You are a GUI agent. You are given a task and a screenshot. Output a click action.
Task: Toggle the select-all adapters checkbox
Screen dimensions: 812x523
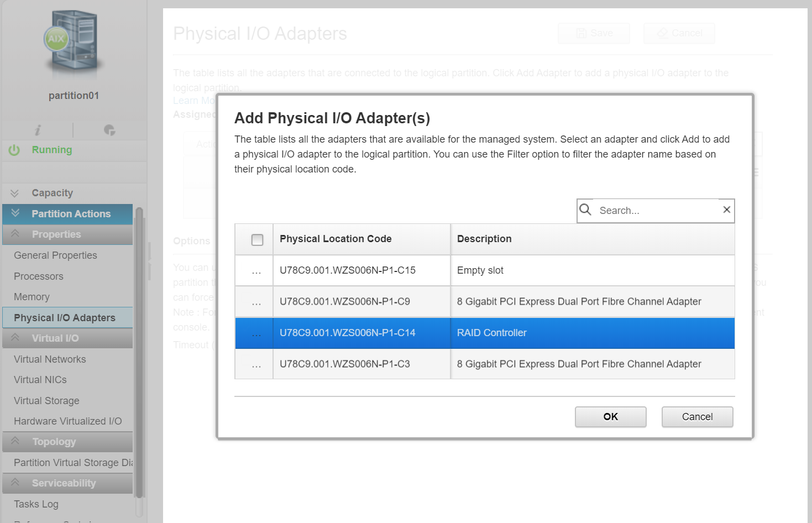tap(257, 239)
